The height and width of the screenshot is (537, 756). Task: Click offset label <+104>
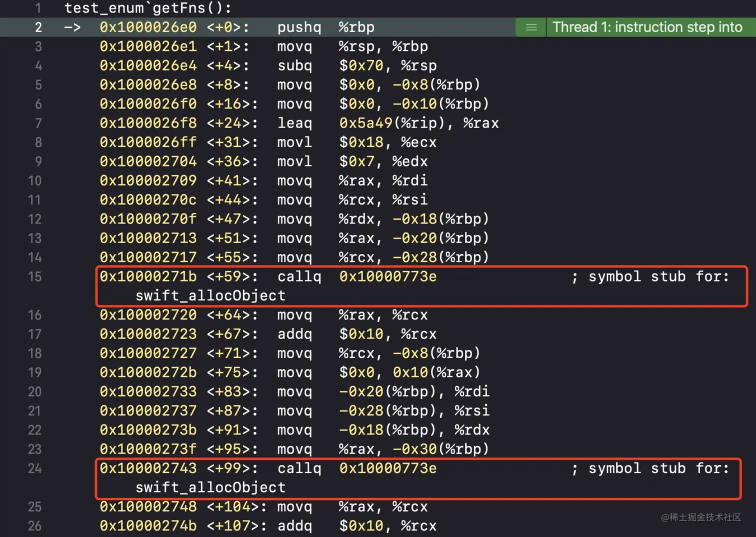coord(236,506)
